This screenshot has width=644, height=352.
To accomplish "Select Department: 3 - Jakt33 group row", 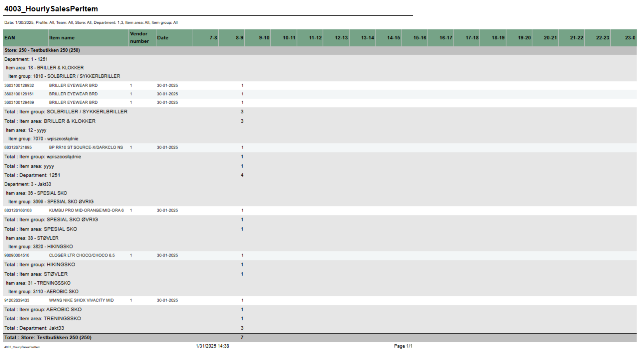I will (x=28, y=184).
